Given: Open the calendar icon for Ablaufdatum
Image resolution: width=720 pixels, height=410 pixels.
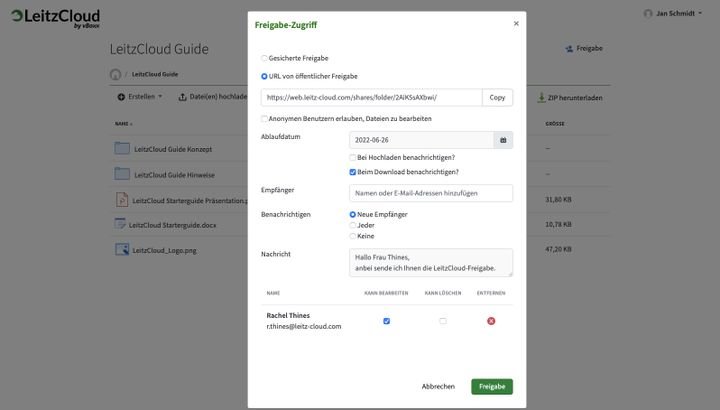Looking at the screenshot, I should click(503, 140).
